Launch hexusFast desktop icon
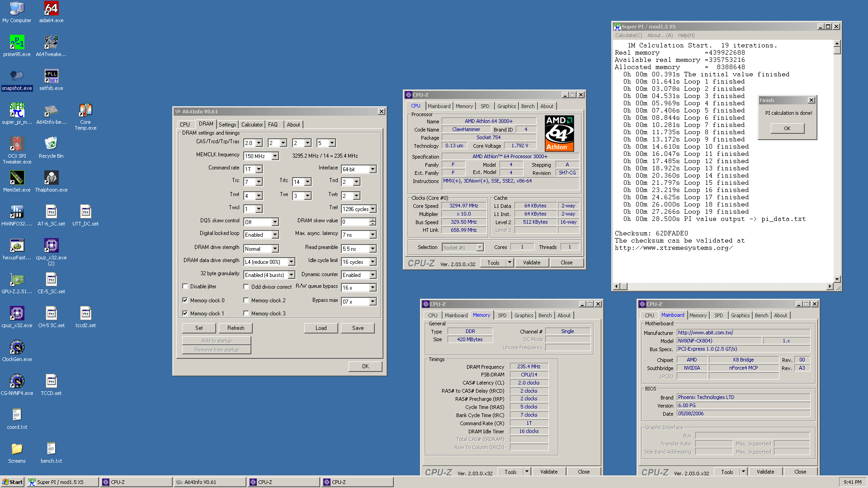The height and width of the screenshot is (488, 868). pos(17,249)
